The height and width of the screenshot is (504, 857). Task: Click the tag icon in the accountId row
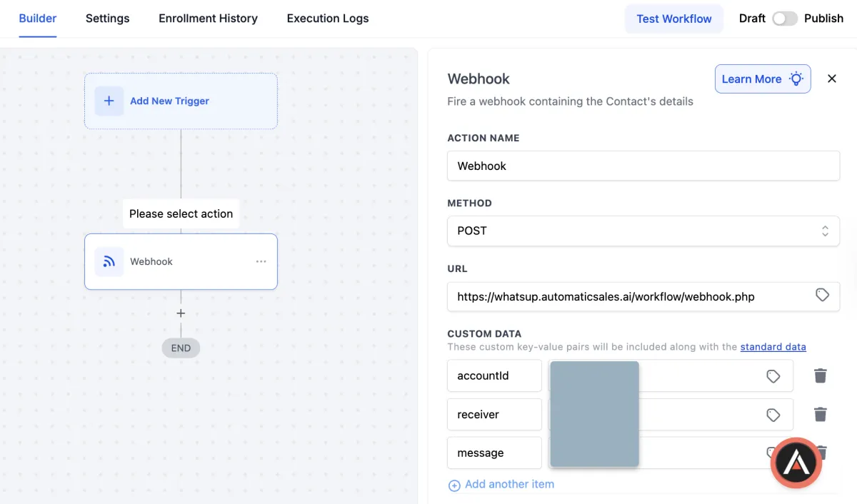773,376
